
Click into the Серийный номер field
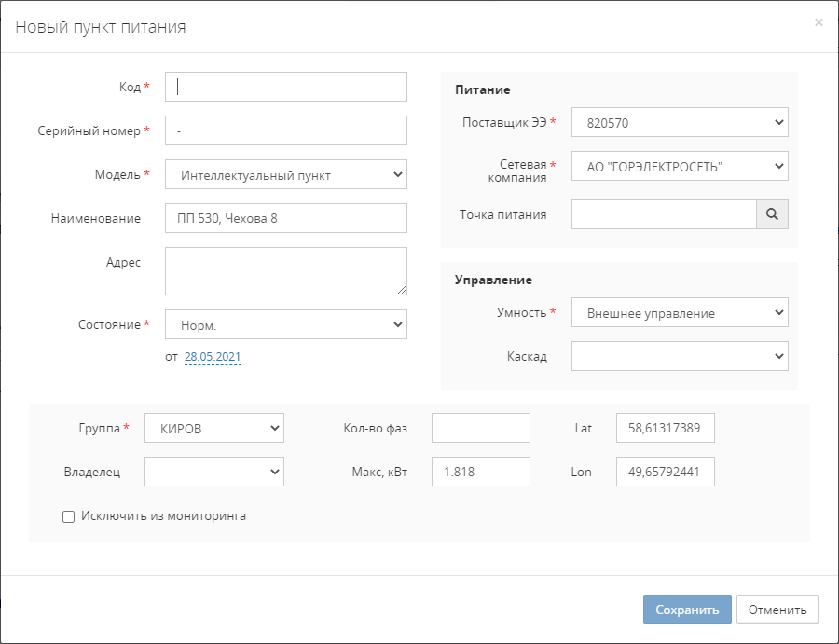(285, 130)
